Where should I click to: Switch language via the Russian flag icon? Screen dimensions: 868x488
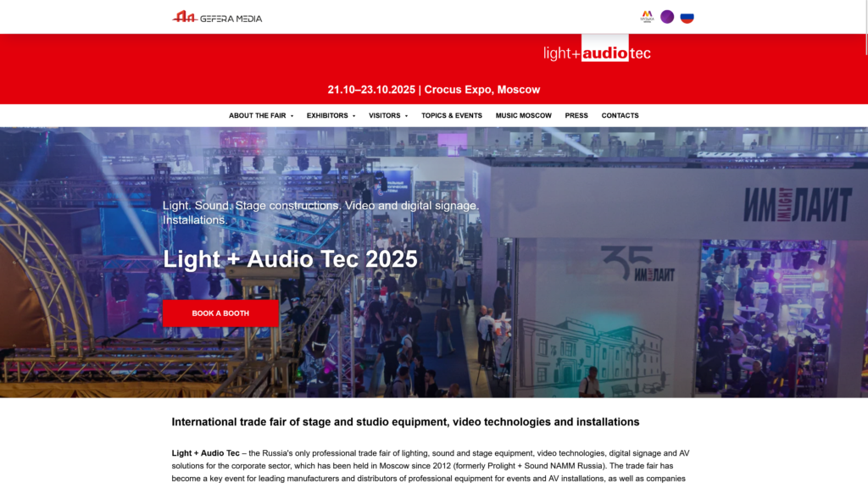[687, 17]
